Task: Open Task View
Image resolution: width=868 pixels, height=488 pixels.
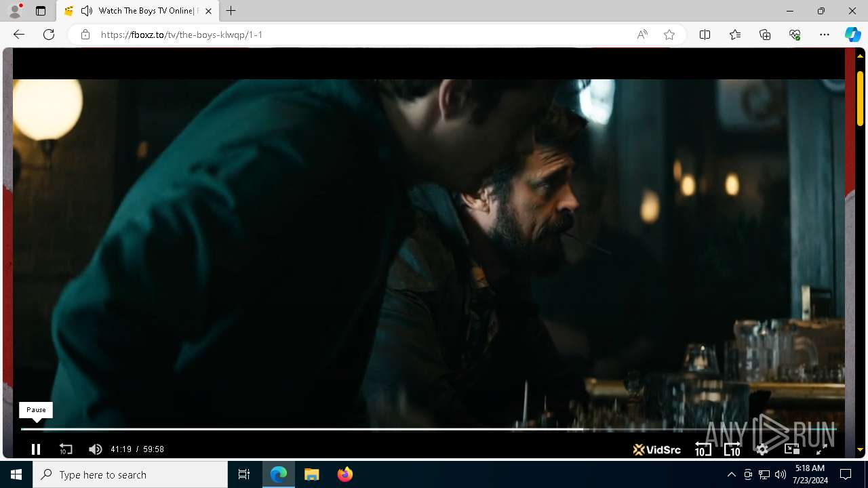Action: (244, 474)
